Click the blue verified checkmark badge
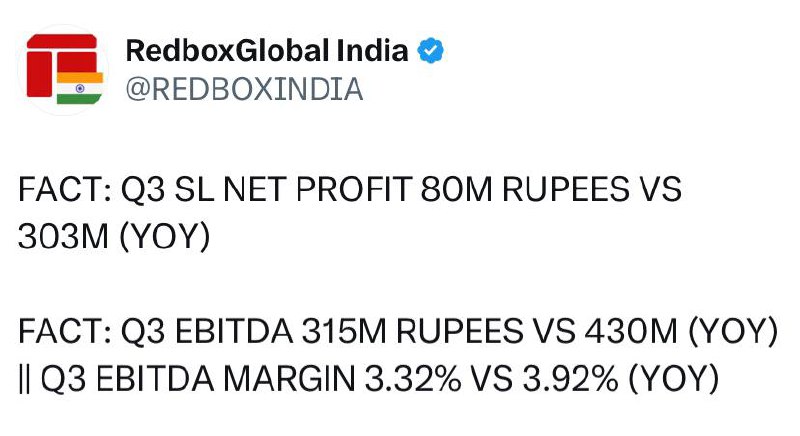The width and height of the screenshot is (800, 436). [431, 50]
